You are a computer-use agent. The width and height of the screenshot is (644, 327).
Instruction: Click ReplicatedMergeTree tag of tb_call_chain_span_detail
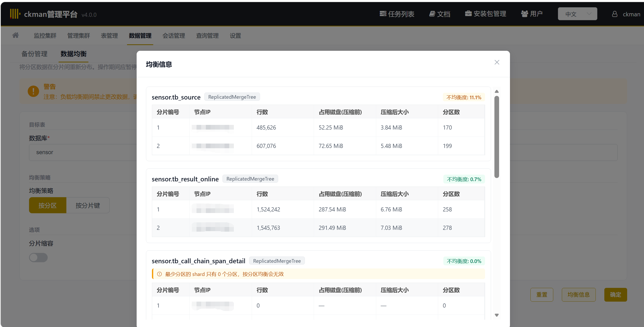click(x=277, y=261)
